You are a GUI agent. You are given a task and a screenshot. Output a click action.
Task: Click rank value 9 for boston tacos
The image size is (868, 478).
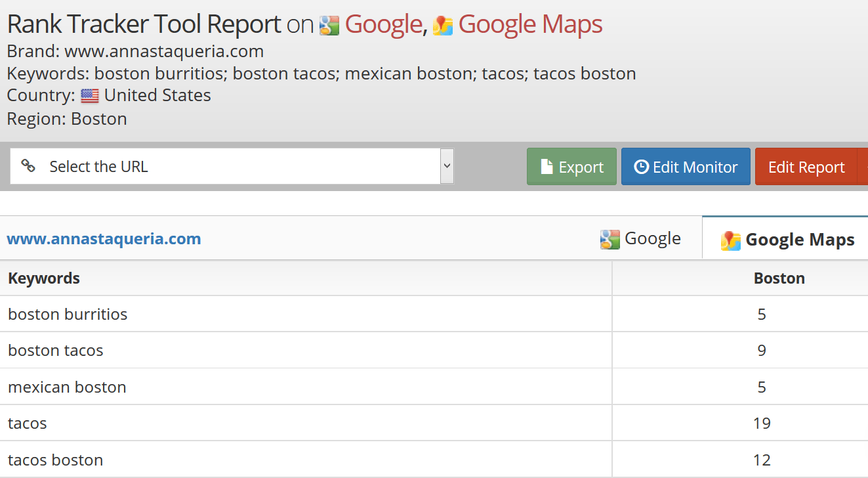(x=762, y=350)
